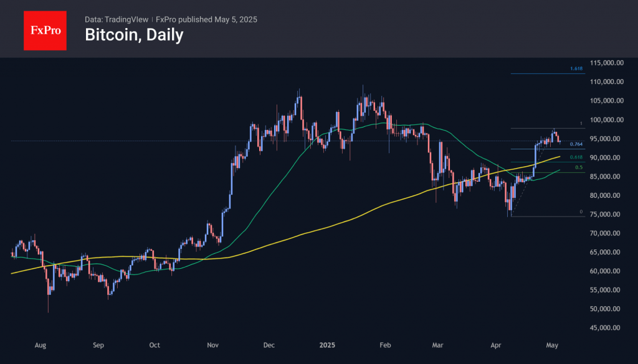Click the 2025 year marker on time axis
The image size is (638, 364).
tap(327, 344)
